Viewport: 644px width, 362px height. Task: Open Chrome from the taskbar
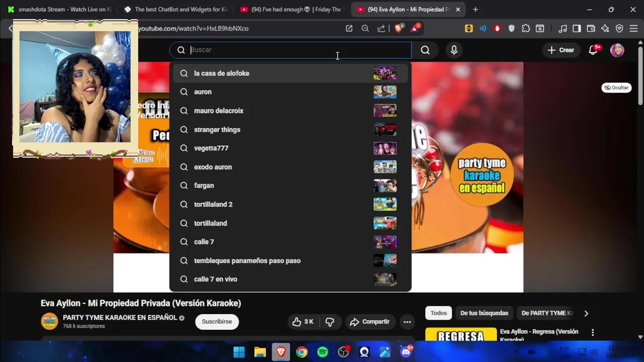point(301,352)
